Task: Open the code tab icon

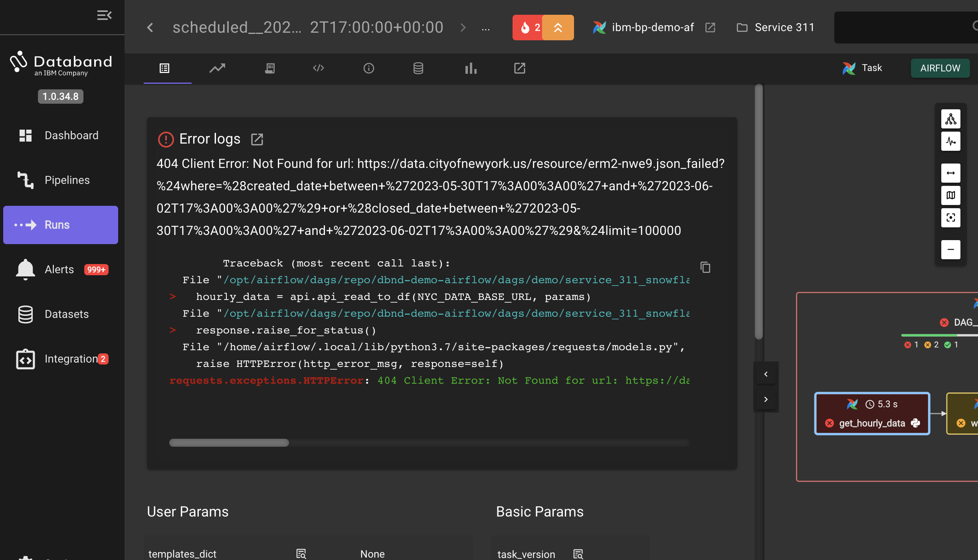Action: 318,68
